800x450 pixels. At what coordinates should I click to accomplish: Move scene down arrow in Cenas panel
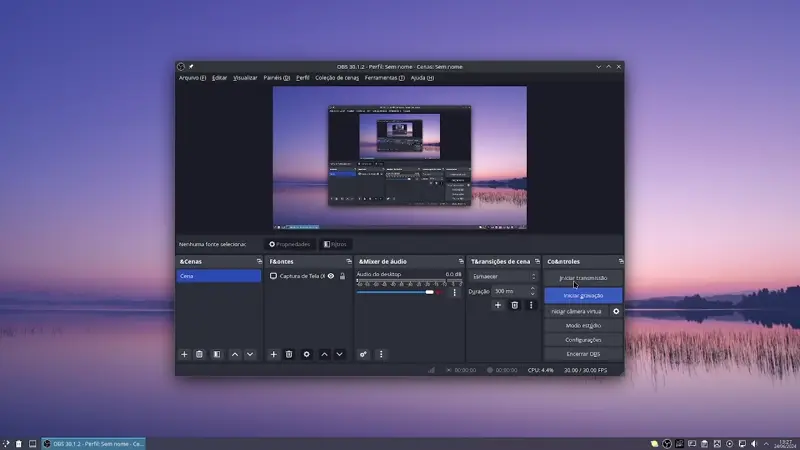pyautogui.click(x=250, y=354)
